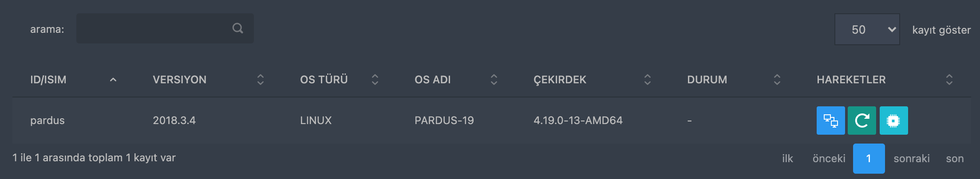Click the green refresh arrow icon

(x=861, y=121)
